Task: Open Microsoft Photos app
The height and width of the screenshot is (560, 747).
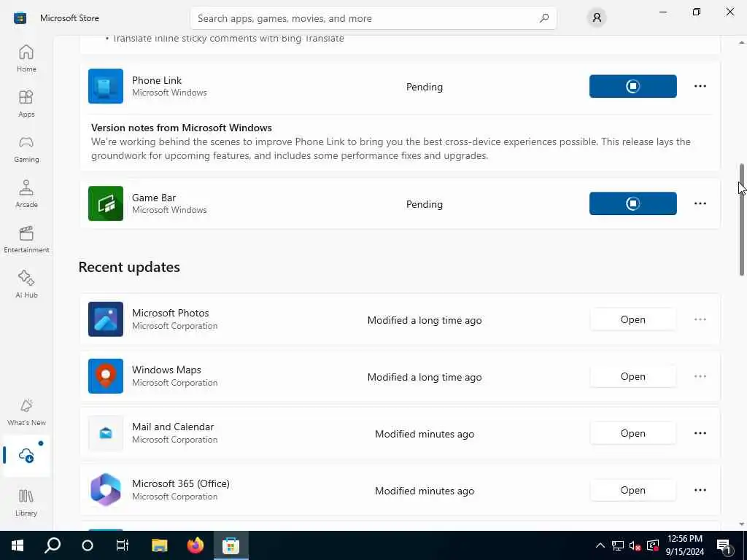Action: [632, 319]
